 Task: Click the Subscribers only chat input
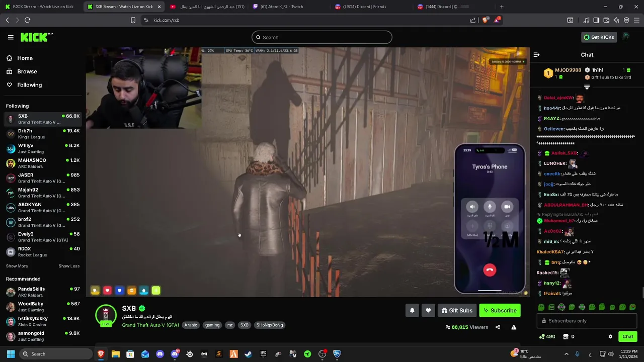click(x=587, y=321)
